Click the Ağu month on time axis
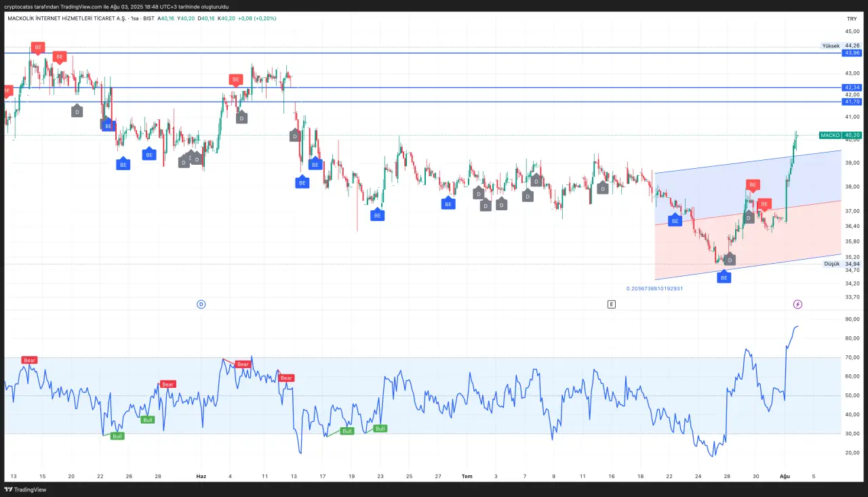 coord(785,476)
